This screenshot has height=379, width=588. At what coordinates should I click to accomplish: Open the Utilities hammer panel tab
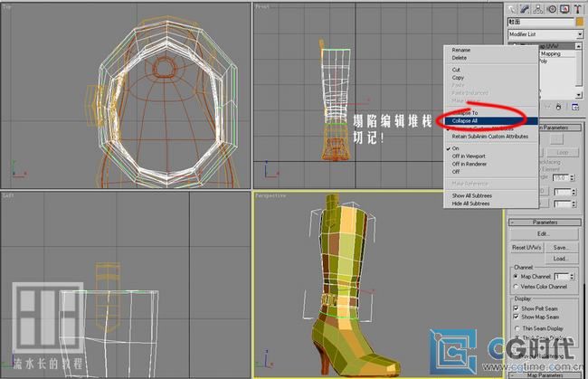click(x=577, y=9)
